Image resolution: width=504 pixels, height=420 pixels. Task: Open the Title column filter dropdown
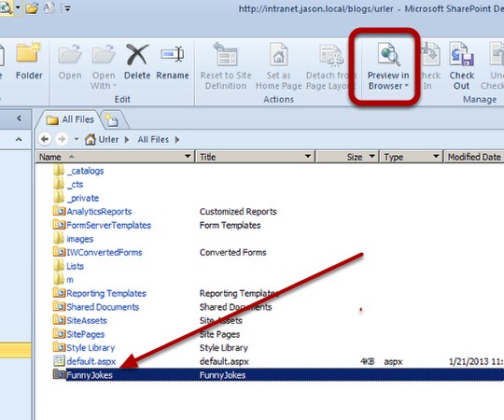pyautogui.click(x=308, y=157)
